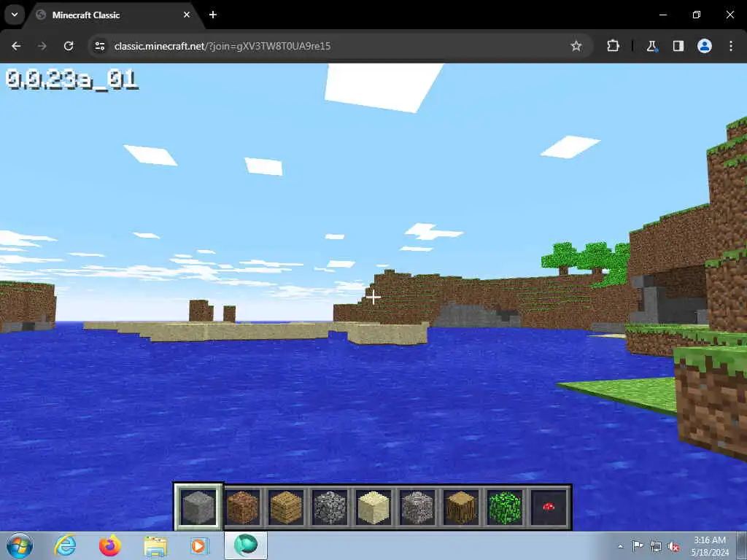The height and width of the screenshot is (560, 747).
Task: Open the browser extensions puzzle icon
Action: tap(613, 46)
